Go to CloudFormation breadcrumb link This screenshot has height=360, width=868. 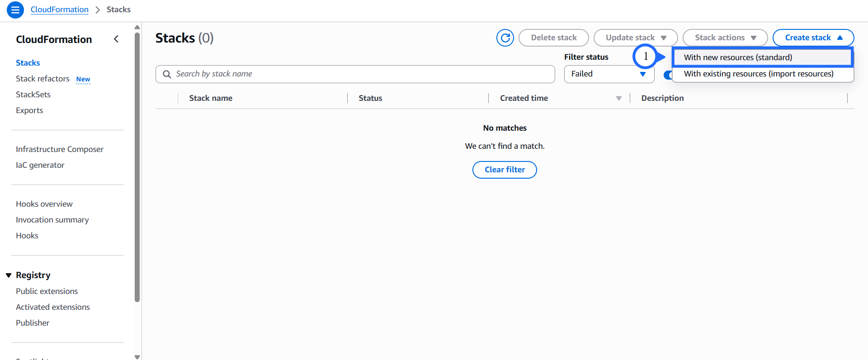click(x=60, y=9)
